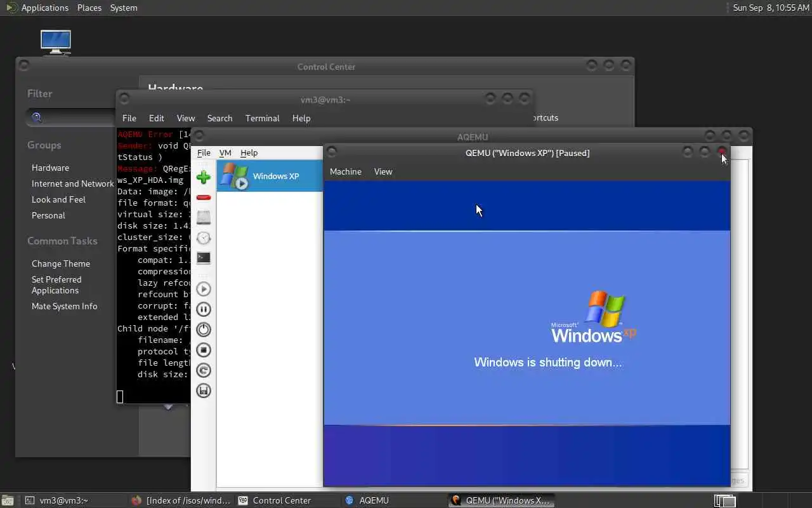The image size is (812, 508).
Task: Open the Machine menu in QEMU window
Action: point(346,171)
